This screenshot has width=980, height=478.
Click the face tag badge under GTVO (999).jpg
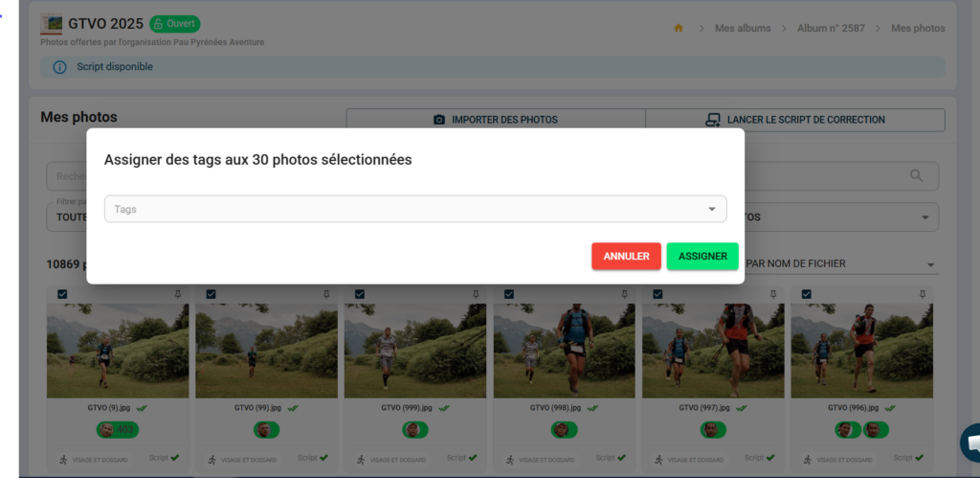tap(413, 430)
